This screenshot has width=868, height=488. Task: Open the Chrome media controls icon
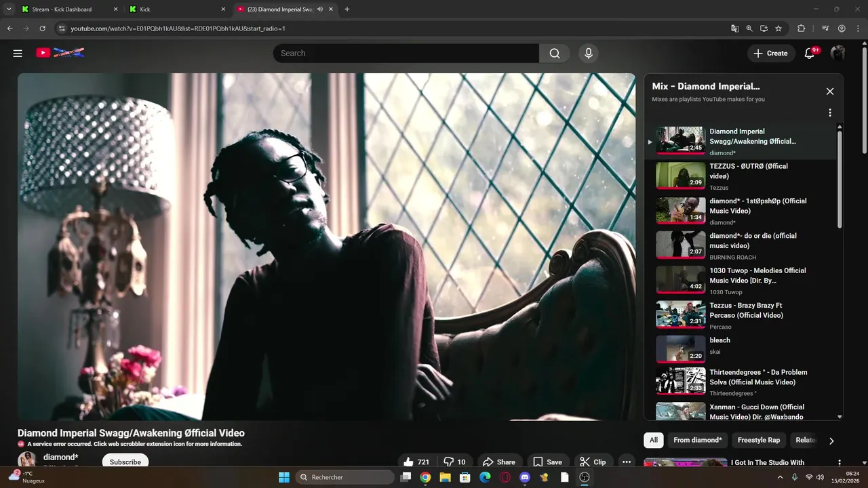pos(825,28)
